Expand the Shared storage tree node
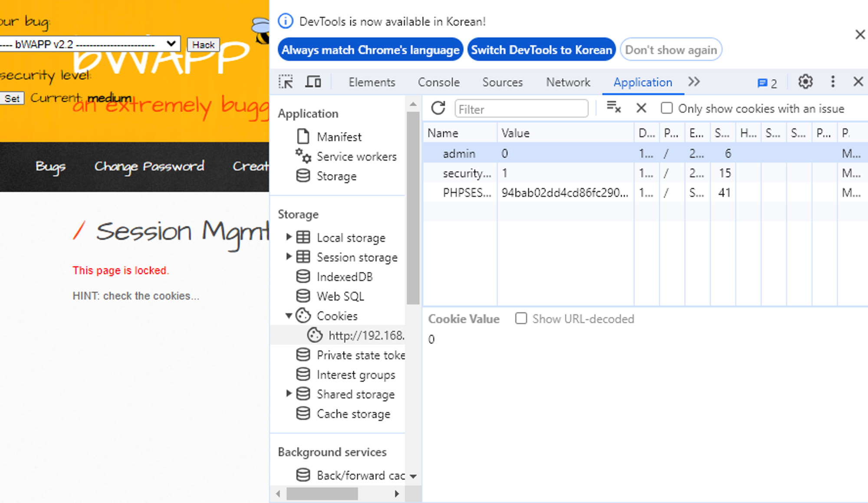This screenshot has width=868, height=503. click(x=289, y=393)
